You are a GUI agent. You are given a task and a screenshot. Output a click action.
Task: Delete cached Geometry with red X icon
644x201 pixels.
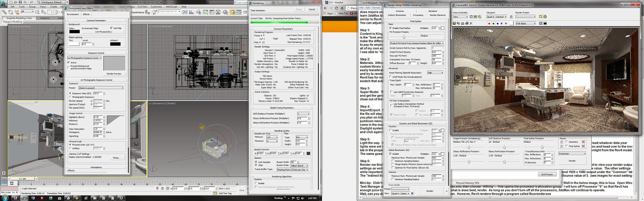click(x=583, y=142)
